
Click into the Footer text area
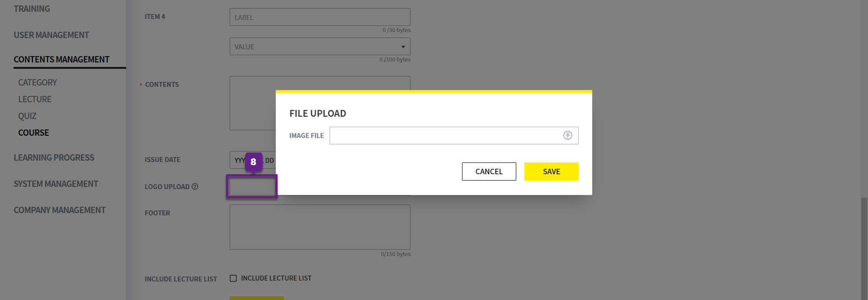(320, 227)
